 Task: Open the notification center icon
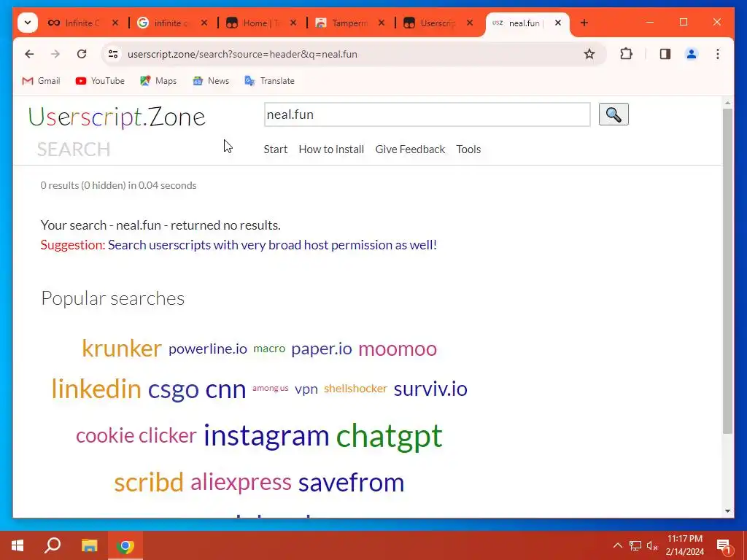click(x=723, y=545)
